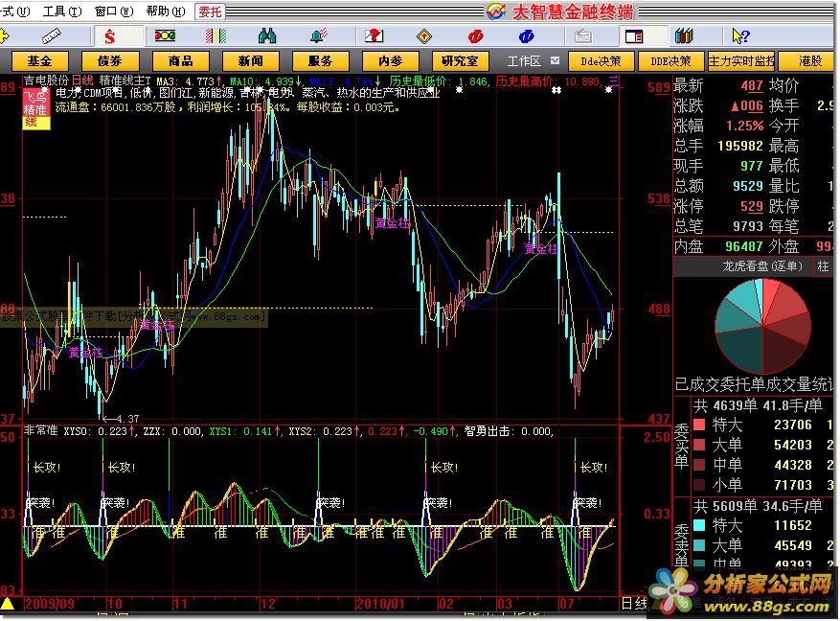Viewport: 840px width, 621px height.
Task: Click the 涨停 value 529
Action: [x=752, y=206]
